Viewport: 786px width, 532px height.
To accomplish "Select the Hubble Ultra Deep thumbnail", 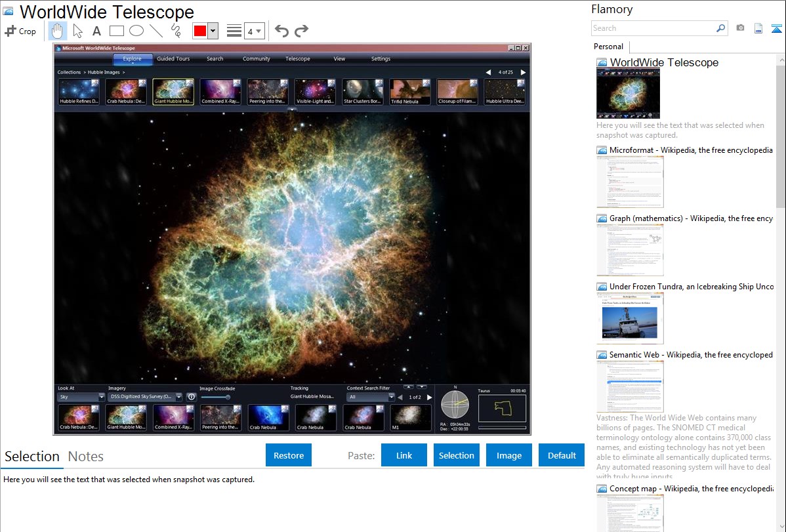I will click(505, 92).
